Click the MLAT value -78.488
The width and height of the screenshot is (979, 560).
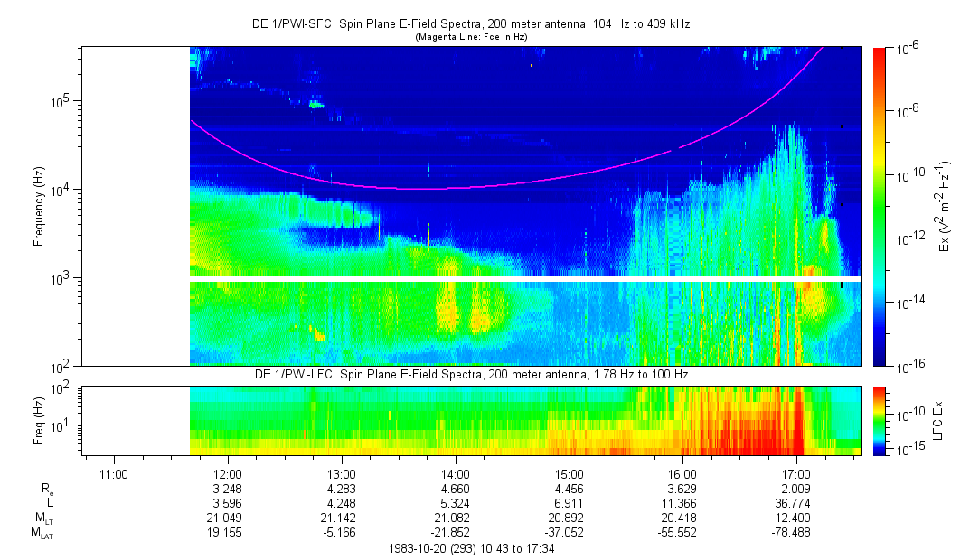[x=795, y=533]
